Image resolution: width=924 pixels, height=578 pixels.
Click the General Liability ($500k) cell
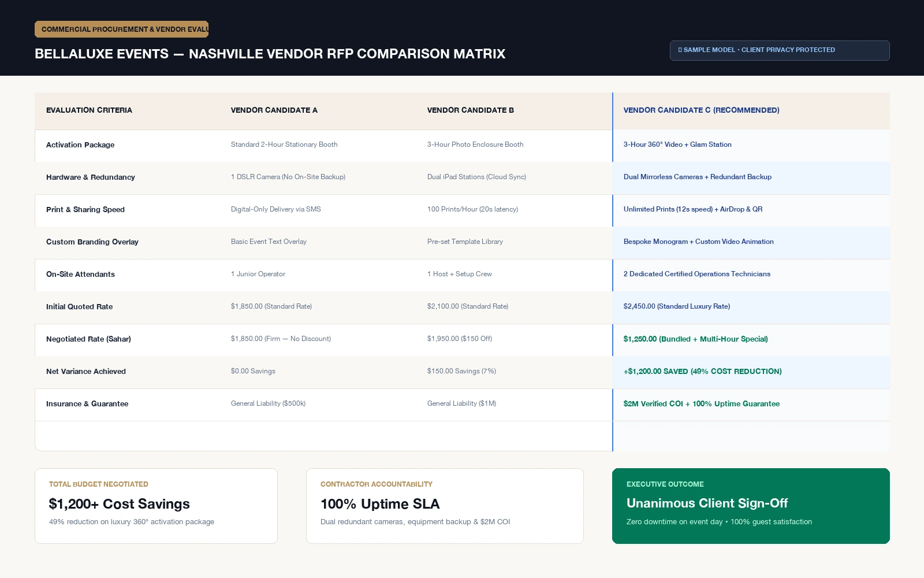click(268, 403)
